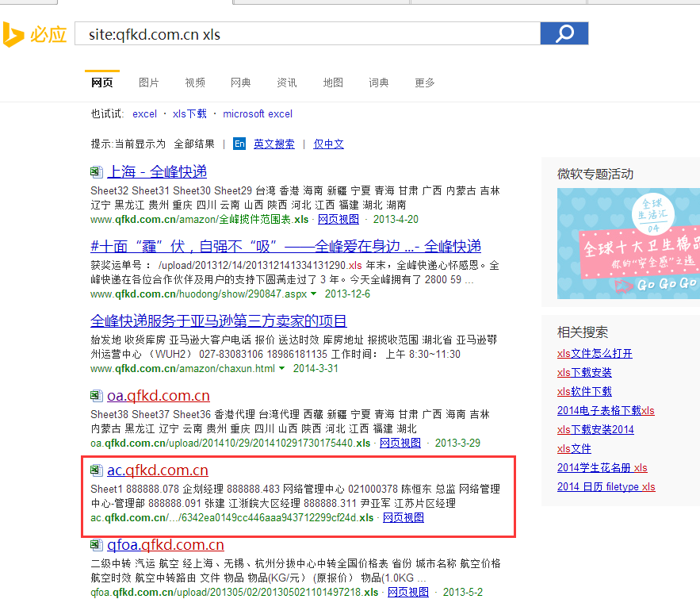Image resolution: width=700 pixels, height=599 pixels.
Task: Open result 全峰快递服务于亚马逊第三方卖家的项目
Action: tap(219, 321)
